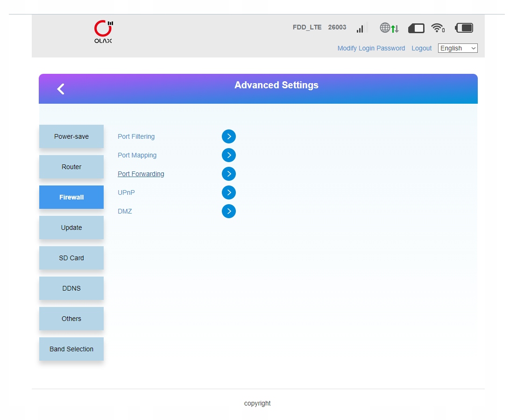Click Modify Login Password link

click(371, 48)
